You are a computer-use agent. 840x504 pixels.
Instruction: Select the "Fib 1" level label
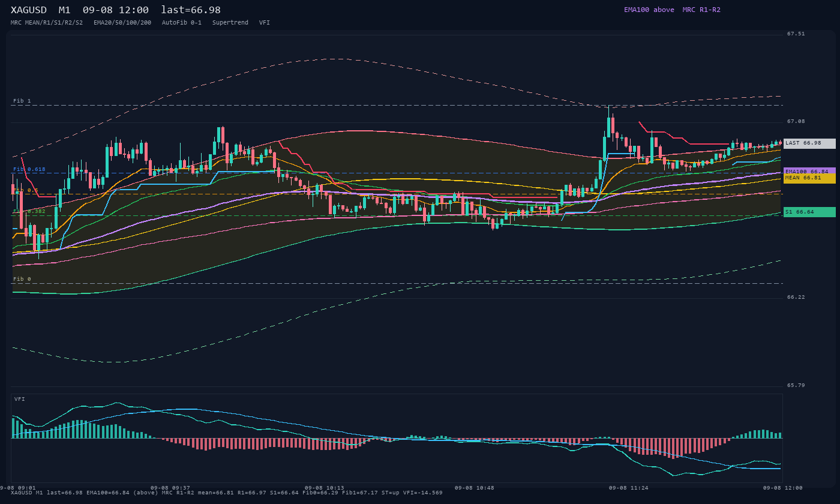22,101
